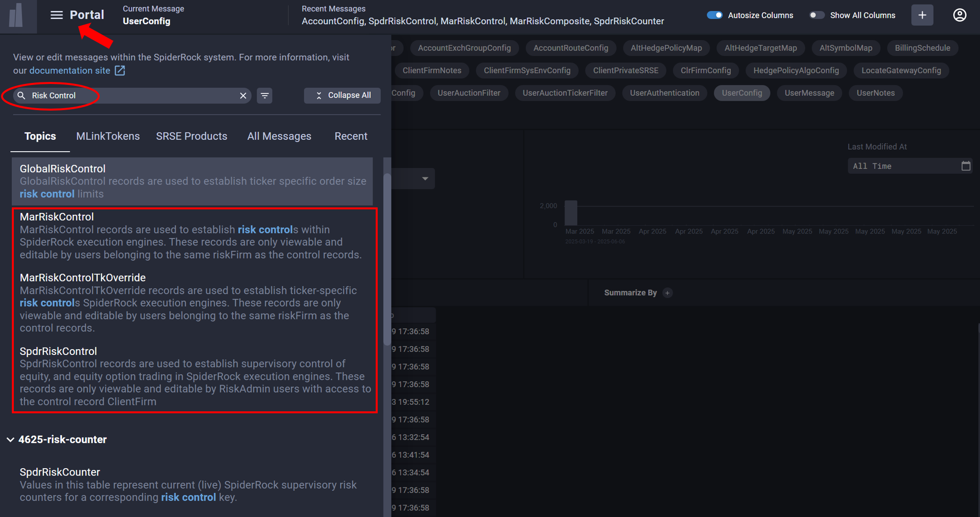Open the partially hidden dropdown arrow

[425, 179]
